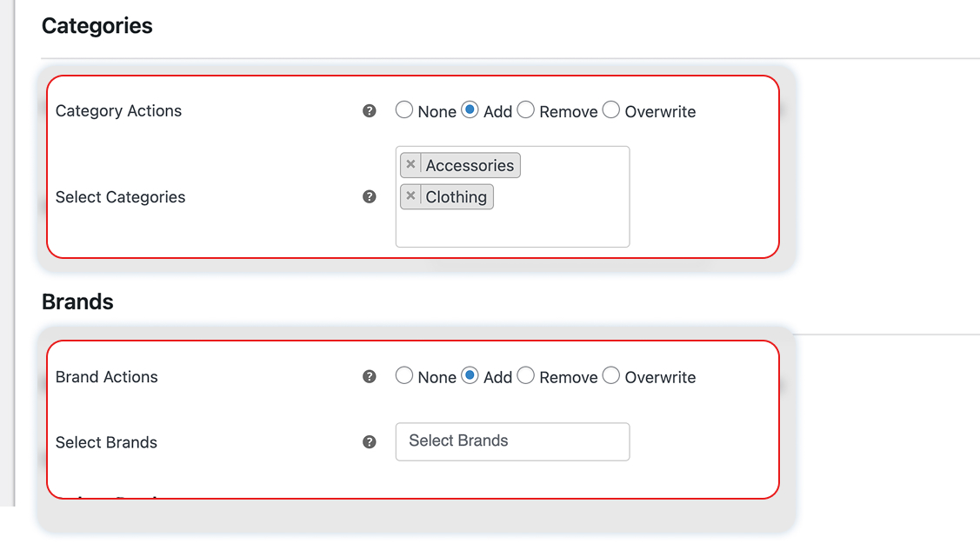Remove the Clothing category tag
980x543 pixels.
tap(410, 195)
